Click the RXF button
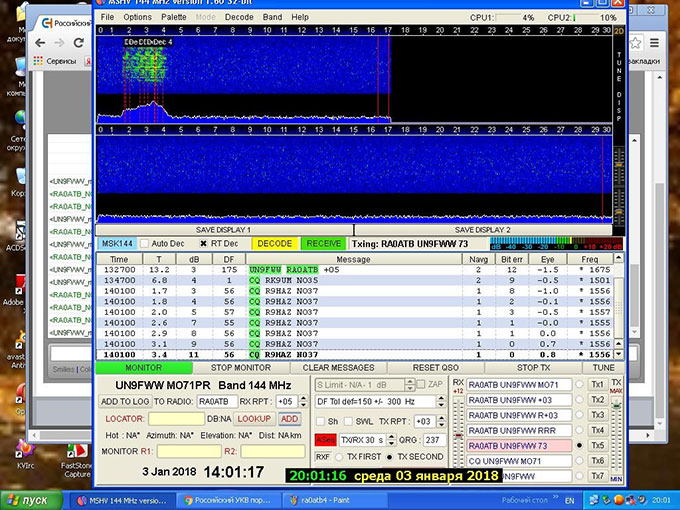Image resolution: width=680 pixels, height=510 pixels. coord(323,457)
